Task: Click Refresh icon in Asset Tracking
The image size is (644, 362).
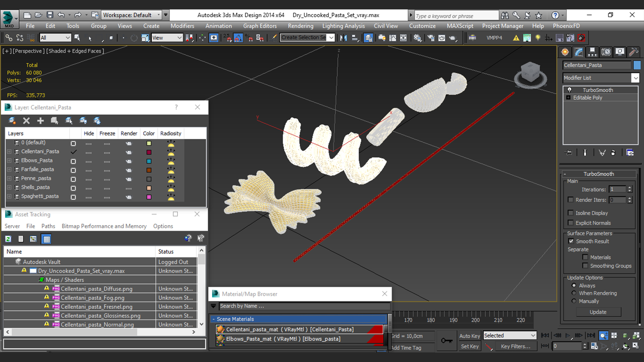Action: click(8, 239)
